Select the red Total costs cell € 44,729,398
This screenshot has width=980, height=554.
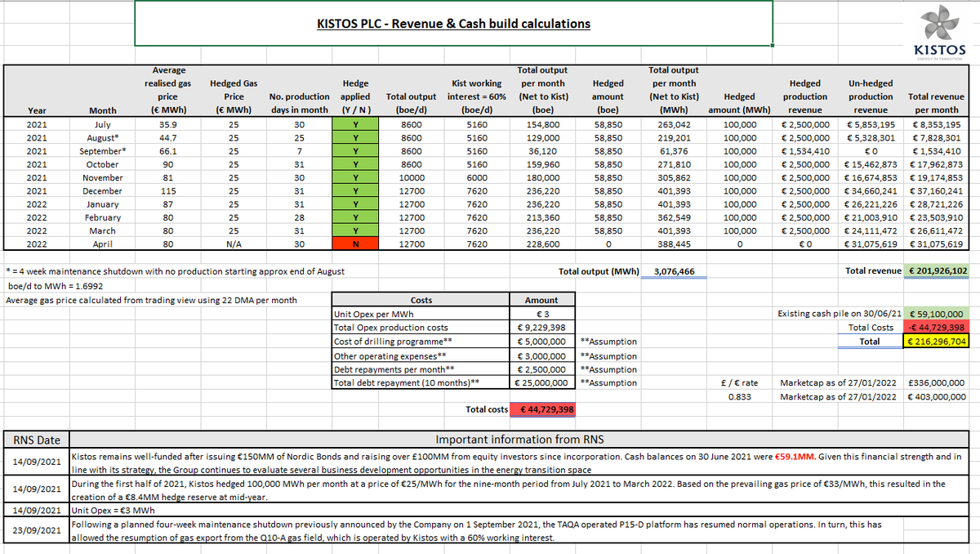(x=542, y=409)
